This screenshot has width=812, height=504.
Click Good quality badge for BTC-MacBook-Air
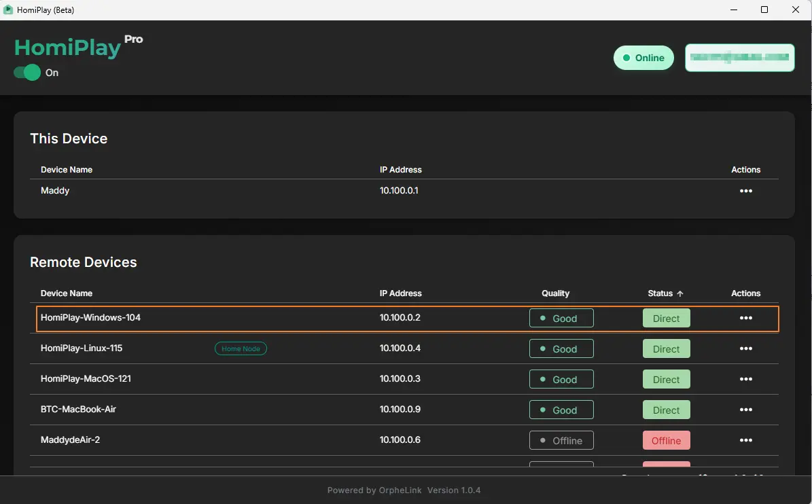(x=561, y=410)
